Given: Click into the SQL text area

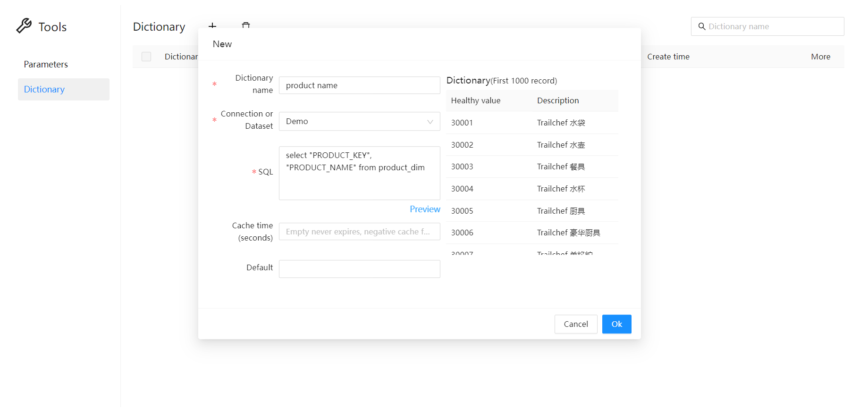Looking at the screenshot, I should (359, 173).
